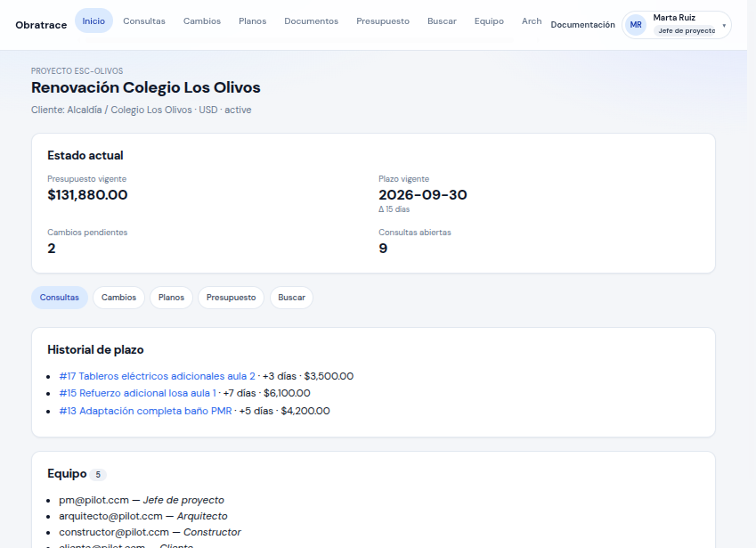This screenshot has height=548, width=756.
Task: Open Buscar in the top navigation bar
Action: tap(443, 21)
